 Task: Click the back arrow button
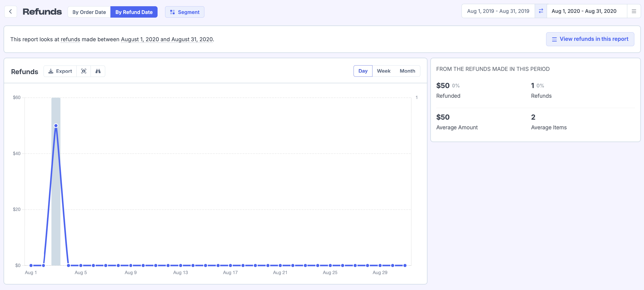(11, 12)
